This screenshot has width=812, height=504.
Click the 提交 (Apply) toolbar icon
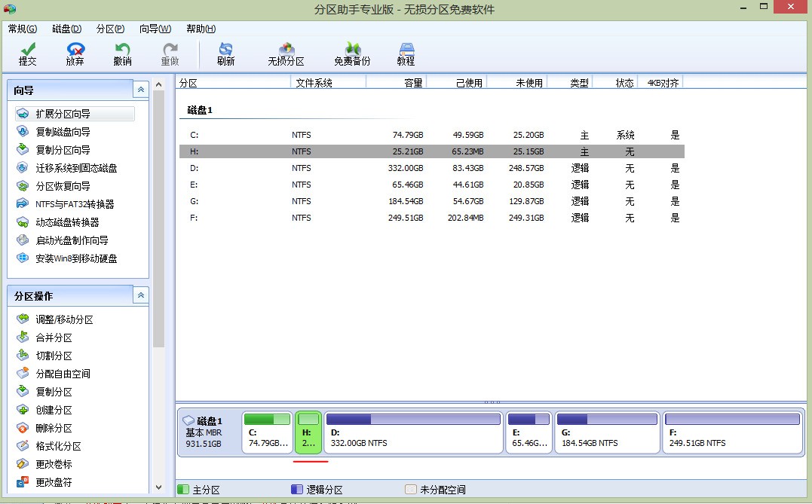tap(28, 53)
